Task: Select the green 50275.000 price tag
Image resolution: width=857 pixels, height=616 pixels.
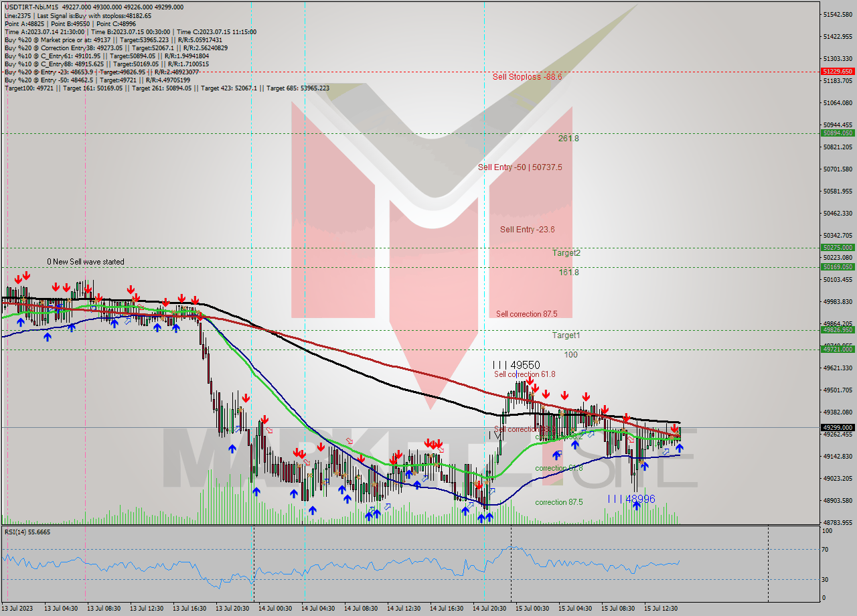Action: 838,247
